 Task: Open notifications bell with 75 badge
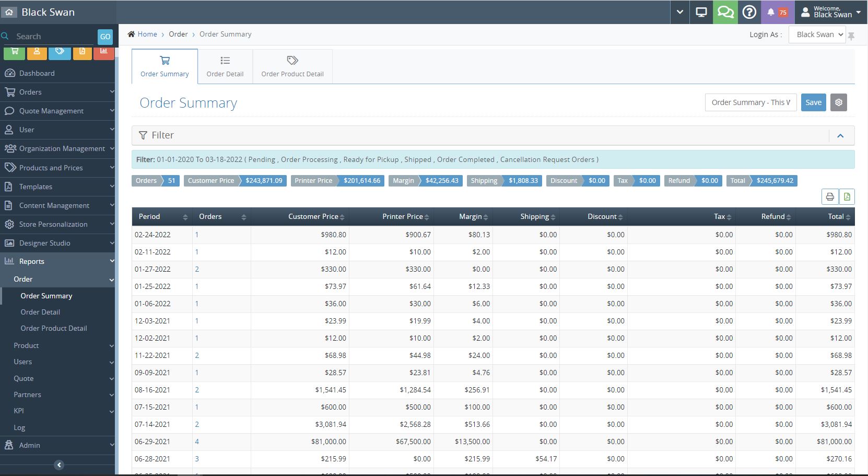[777, 12]
